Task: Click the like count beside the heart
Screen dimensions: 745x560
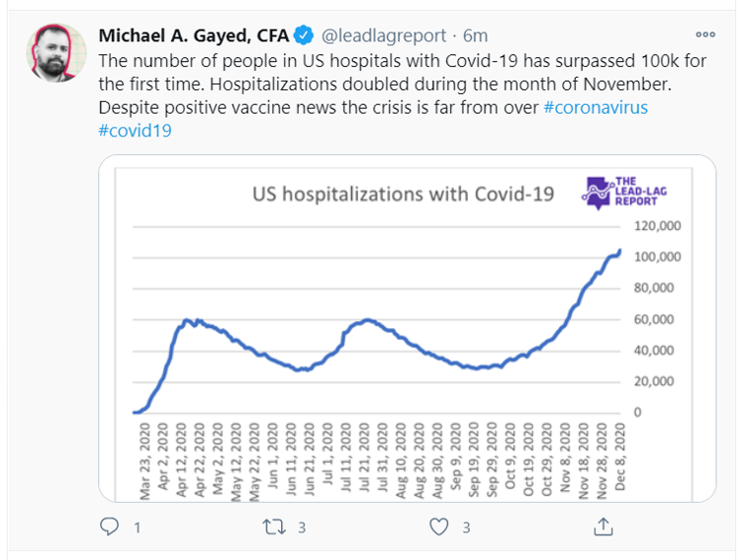Action: click(x=466, y=528)
